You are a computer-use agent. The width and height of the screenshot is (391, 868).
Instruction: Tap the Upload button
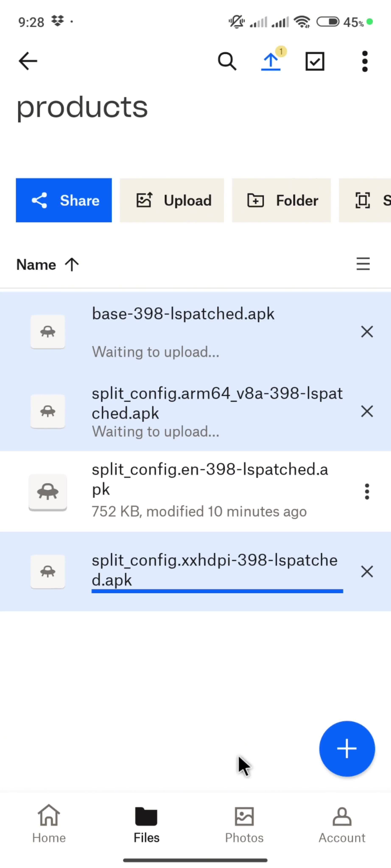172,200
